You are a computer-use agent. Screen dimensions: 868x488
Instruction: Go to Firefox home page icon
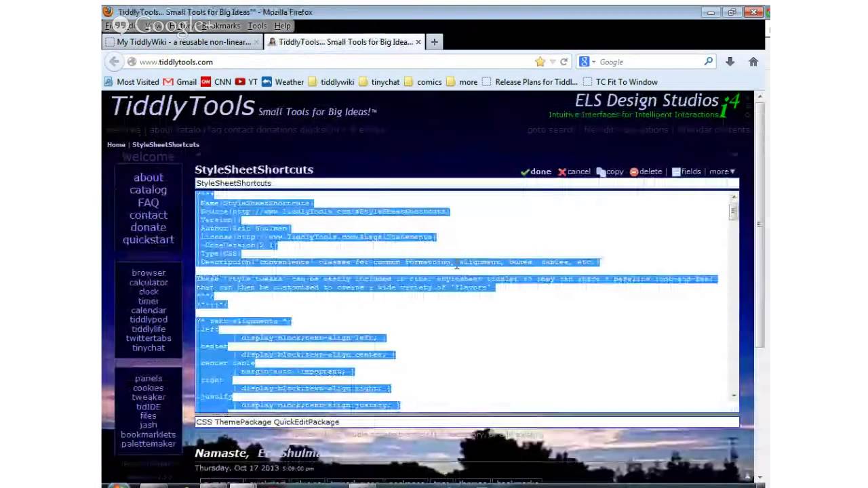(753, 62)
